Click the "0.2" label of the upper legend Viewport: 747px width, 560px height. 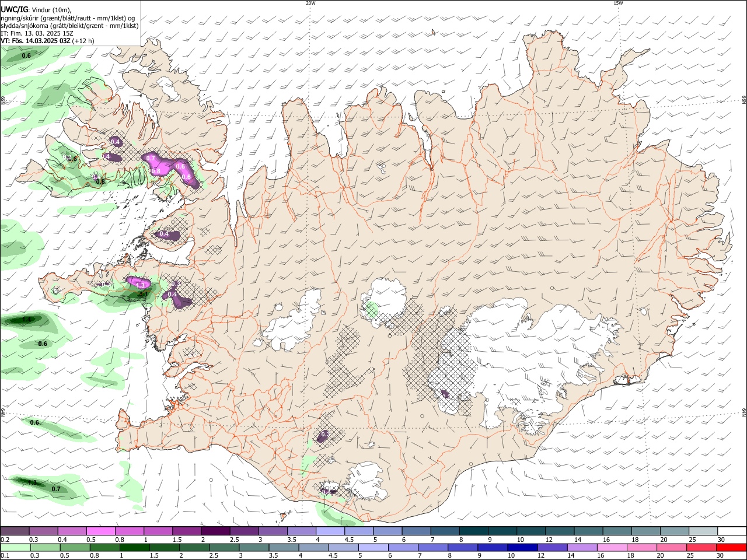(5, 540)
